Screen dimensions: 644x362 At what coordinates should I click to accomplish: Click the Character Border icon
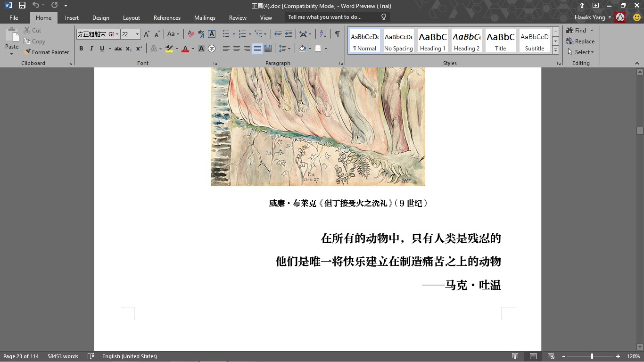tap(212, 34)
